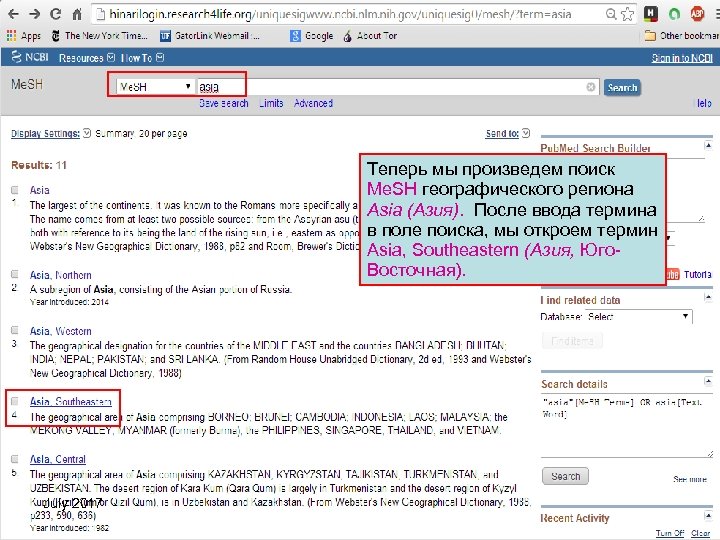Click the grey Search button under Search details

coord(565,477)
